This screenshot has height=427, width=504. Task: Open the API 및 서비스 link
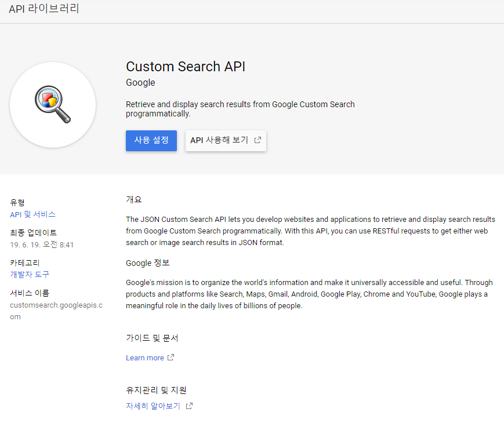click(x=33, y=214)
